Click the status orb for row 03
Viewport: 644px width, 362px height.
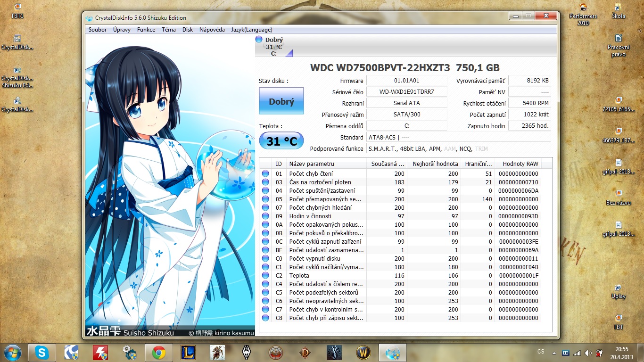[x=265, y=182]
